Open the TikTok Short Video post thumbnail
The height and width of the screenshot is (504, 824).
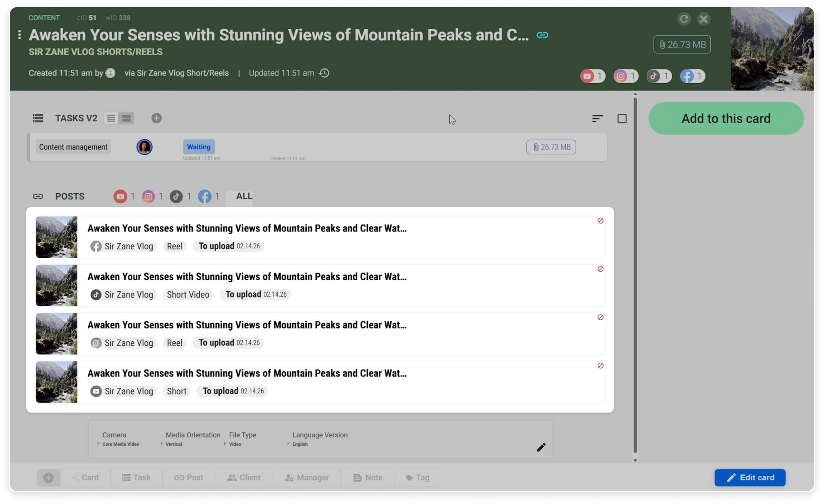[56, 286]
